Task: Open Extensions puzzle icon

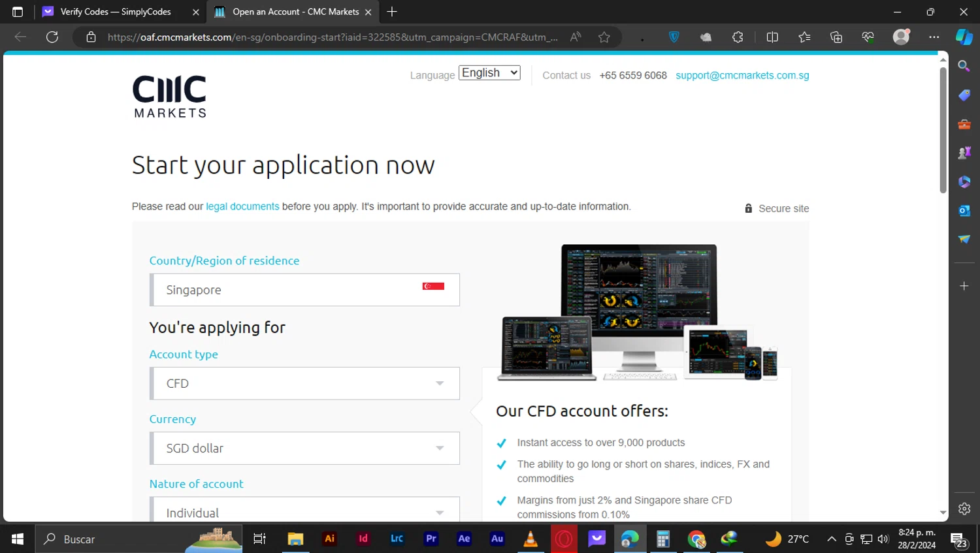Action: tap(738, 37)
